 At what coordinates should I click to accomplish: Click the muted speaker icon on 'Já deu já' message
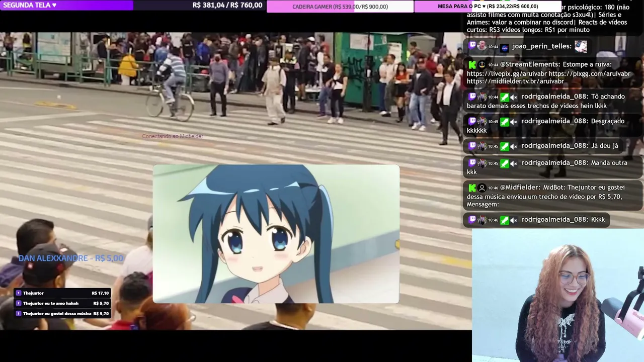(x=513, y=146)
